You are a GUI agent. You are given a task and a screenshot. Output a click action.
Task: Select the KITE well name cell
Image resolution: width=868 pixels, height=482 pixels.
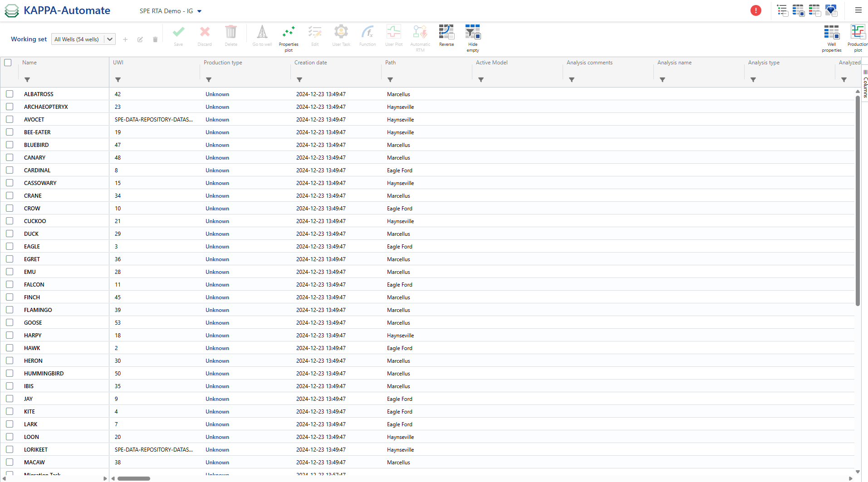coord(29,412)
